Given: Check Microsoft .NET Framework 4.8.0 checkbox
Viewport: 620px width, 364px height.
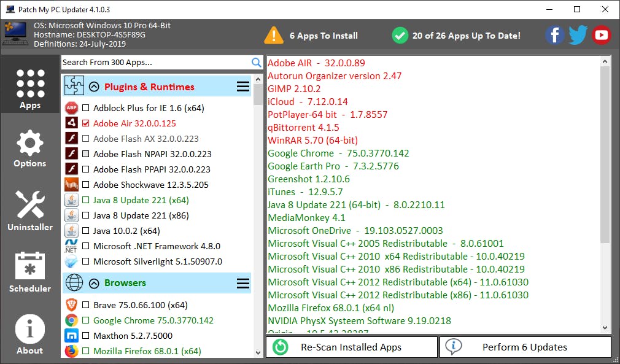Looking at the screenshot, I should (x=85, y=246).
